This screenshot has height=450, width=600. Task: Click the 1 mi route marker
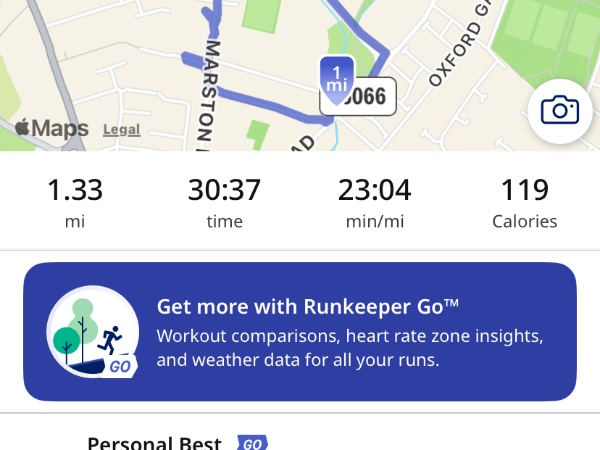(338, 79)
